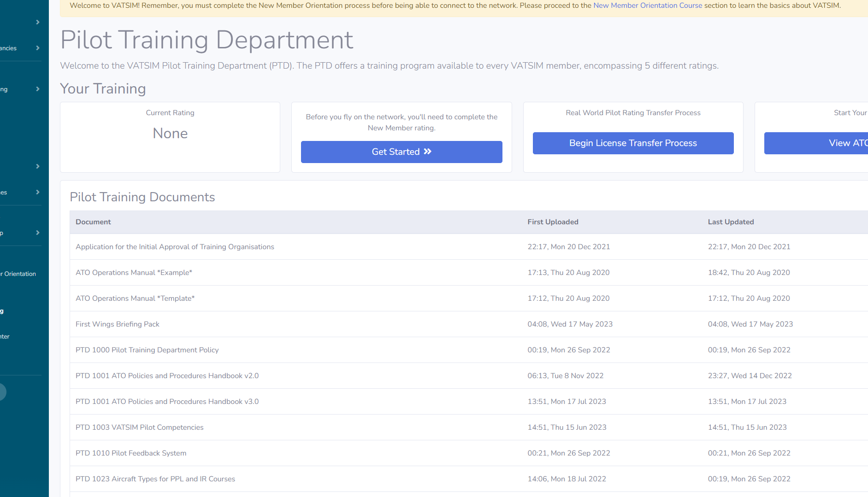This screenshot has width=868, height=497.
Task: Click the double-arrow icon on Get Started
Action: coord(428,152)
